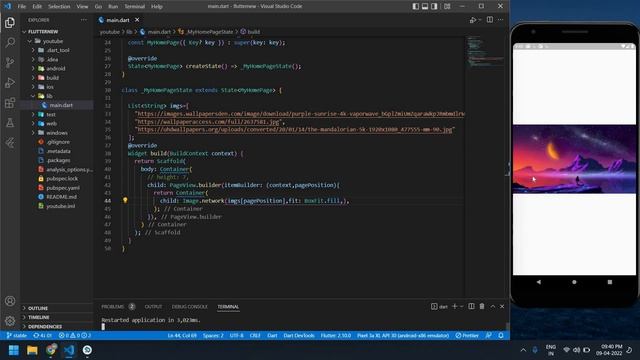
Task: Open the Explorer view in activity bar
Action: click(x=10, y=22)
